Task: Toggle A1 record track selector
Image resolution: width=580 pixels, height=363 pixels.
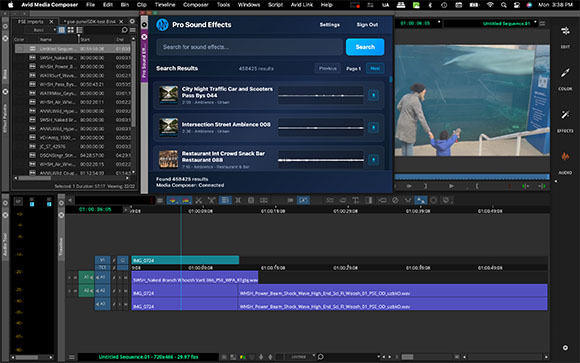Action: point(102,277)
